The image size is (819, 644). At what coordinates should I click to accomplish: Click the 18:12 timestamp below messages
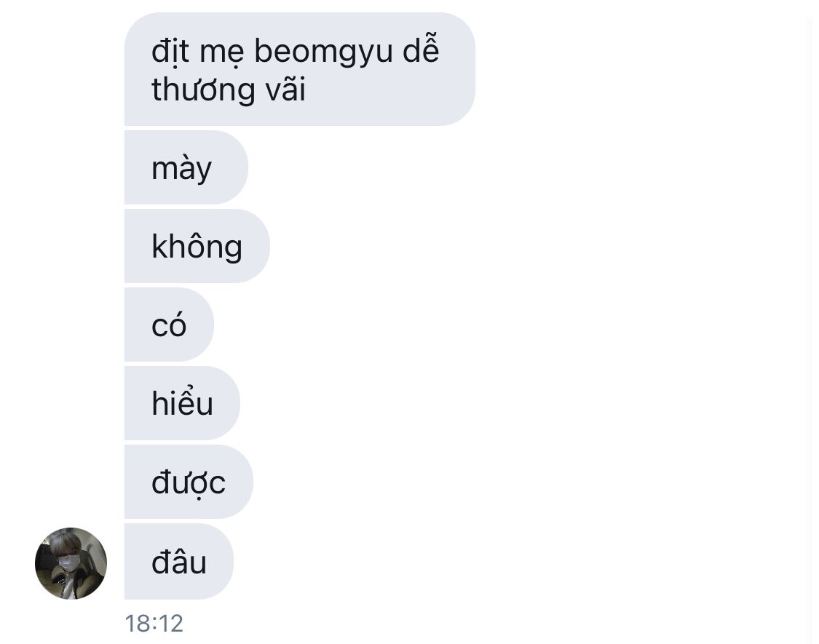pyautogui.click(x=154, y=623)
